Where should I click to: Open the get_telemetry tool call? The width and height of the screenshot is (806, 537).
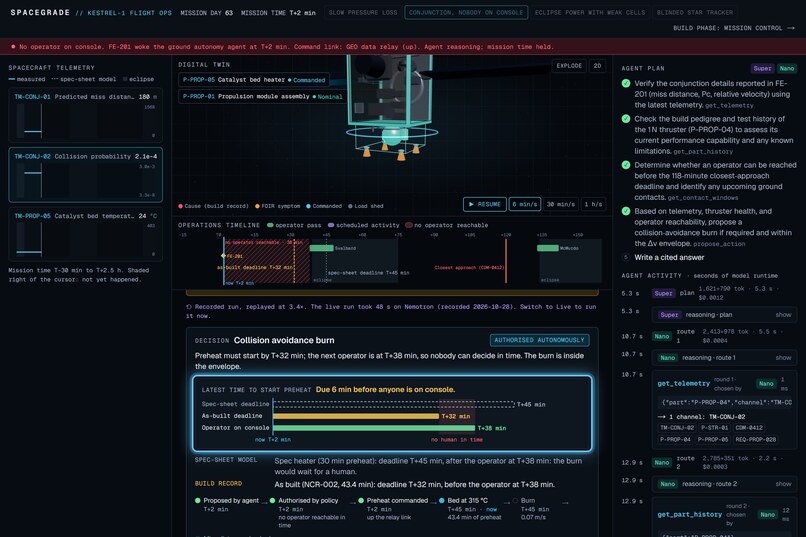click(683, 383)
